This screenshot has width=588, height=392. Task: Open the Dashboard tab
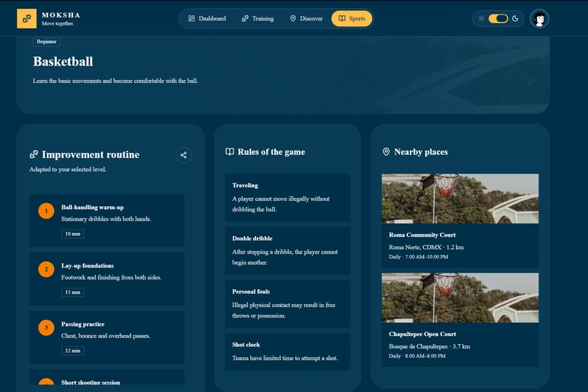pyautogui.click(x=207, y=18)
